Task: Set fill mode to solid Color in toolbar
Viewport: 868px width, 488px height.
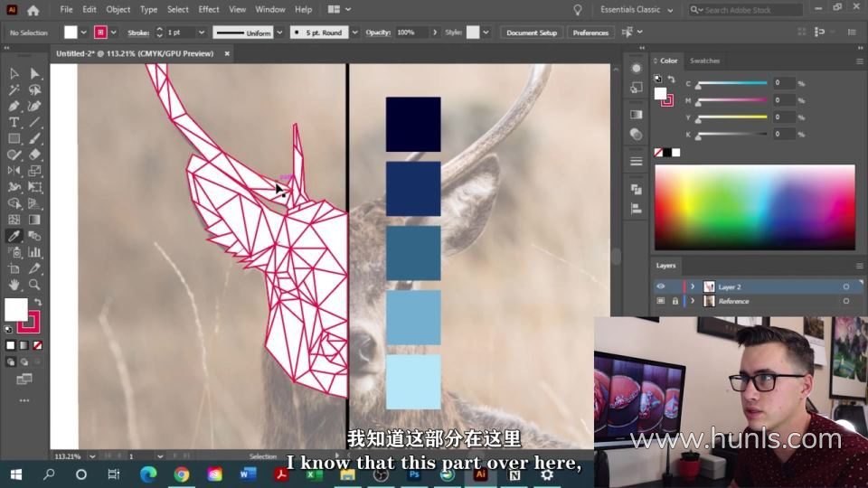Action: [x=11, y=345]
